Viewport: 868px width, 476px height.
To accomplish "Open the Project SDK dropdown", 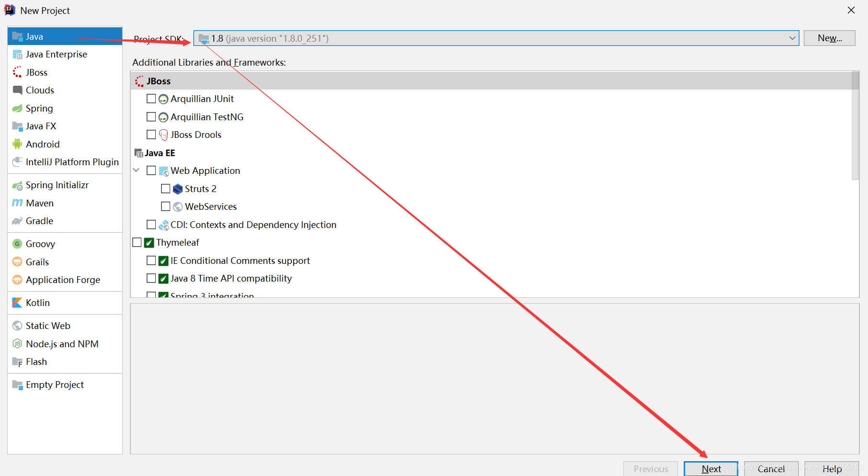I will (496, 38).
